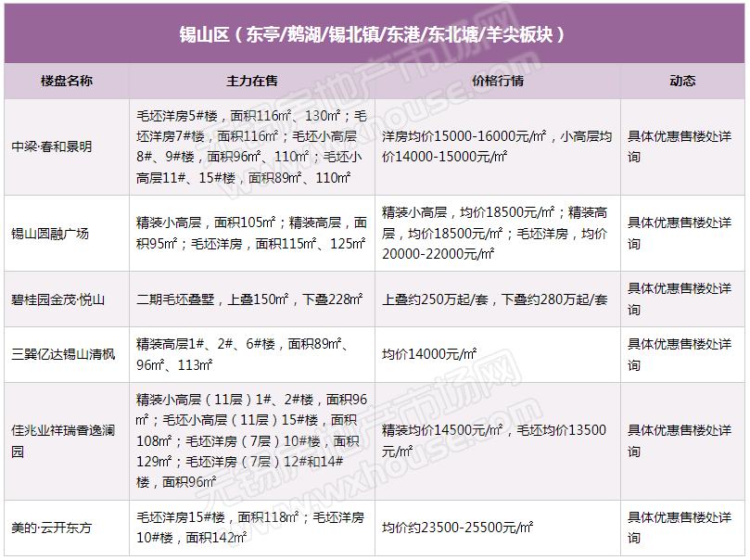Screen dimensions: 750x560
Task: Click the 锡山圆融广场 price cell showing 均价18500元
Action: click(497, 233)
